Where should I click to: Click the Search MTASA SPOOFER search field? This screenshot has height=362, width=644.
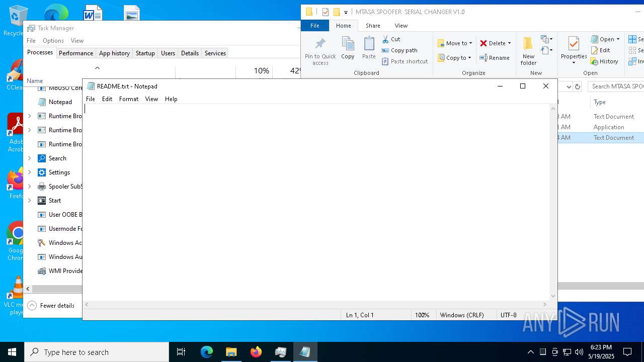616,86
